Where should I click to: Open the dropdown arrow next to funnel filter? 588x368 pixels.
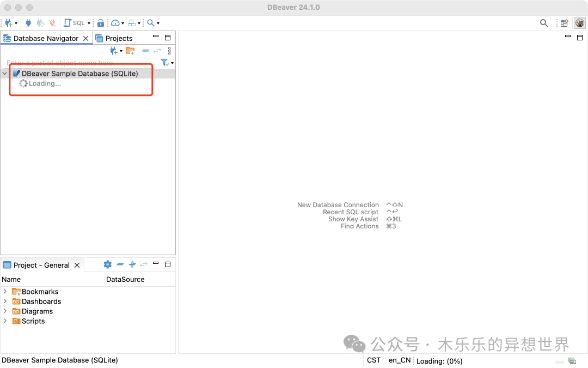pos(172,63)
